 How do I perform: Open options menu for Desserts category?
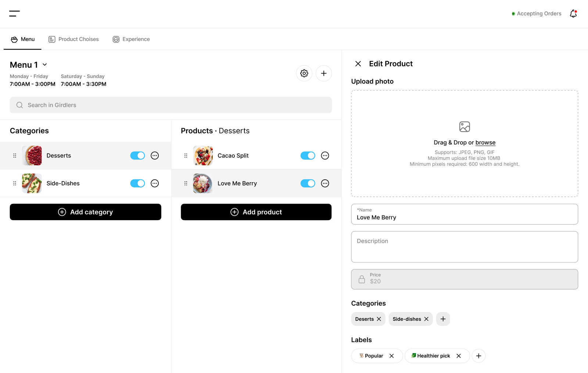coord(155,155)
